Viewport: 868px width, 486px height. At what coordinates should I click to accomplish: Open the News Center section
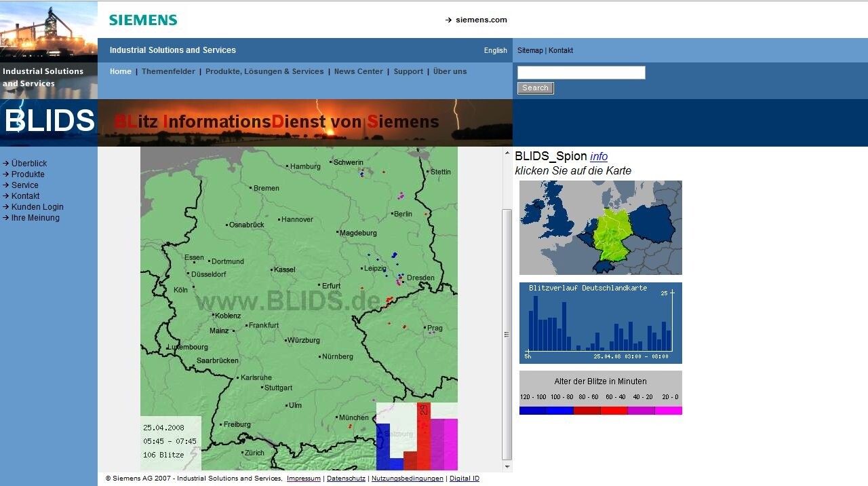[x=358, y=71]
